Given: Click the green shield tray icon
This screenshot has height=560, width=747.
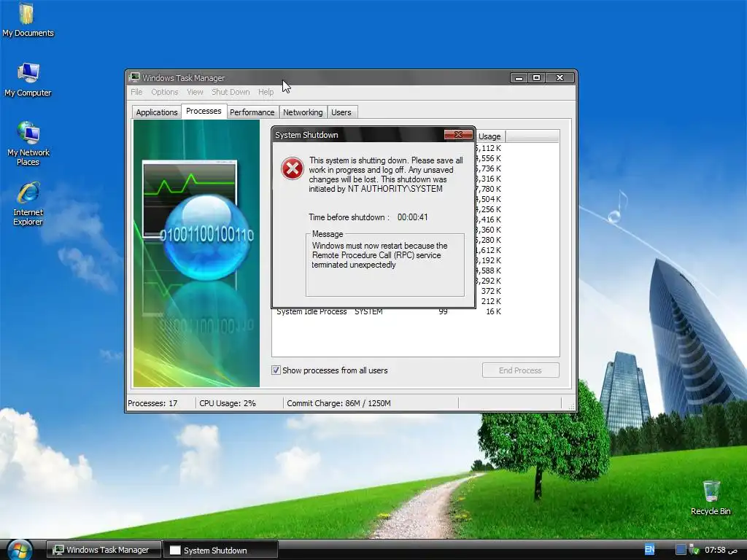Looking at the screenshot, I should pyautogui.click(x=694, y=550).
